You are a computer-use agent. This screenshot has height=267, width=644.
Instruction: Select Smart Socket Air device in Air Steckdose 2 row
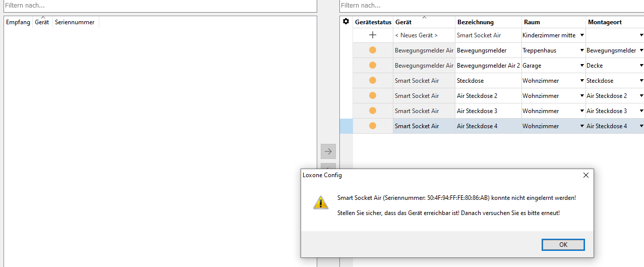[x=424, y=96]
